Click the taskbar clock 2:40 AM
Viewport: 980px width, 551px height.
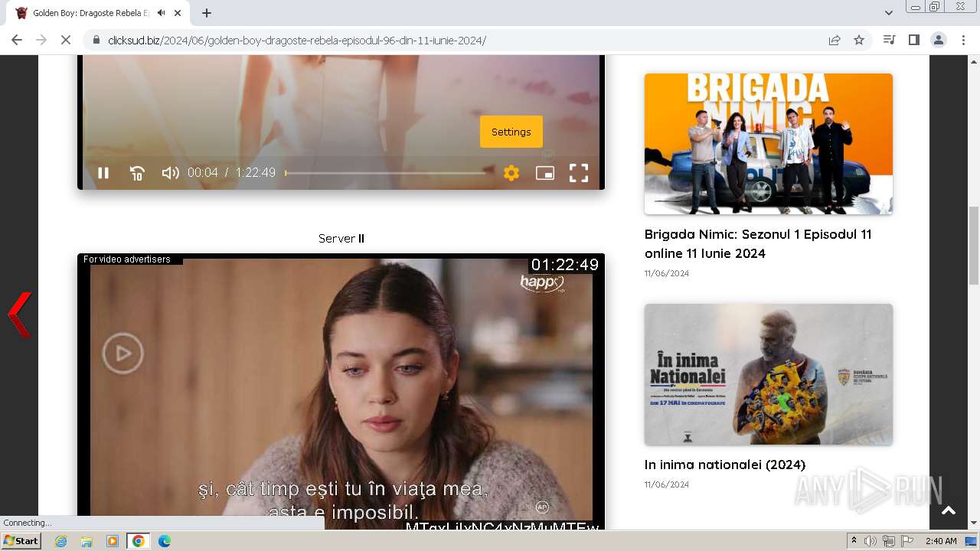pyautogui.click(x=941, y=541)
